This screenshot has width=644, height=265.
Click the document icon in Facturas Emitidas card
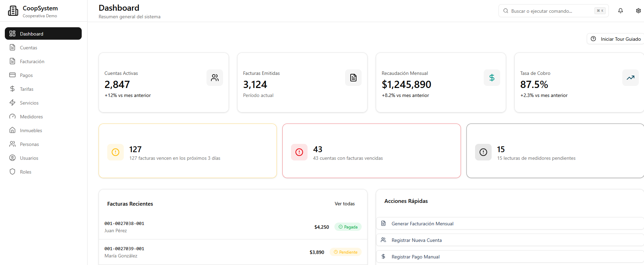(353, 78)
